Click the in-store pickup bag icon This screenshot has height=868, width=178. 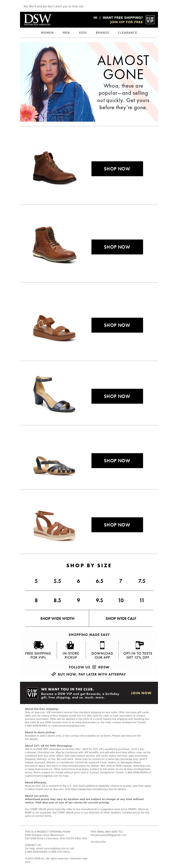[70, 645]
